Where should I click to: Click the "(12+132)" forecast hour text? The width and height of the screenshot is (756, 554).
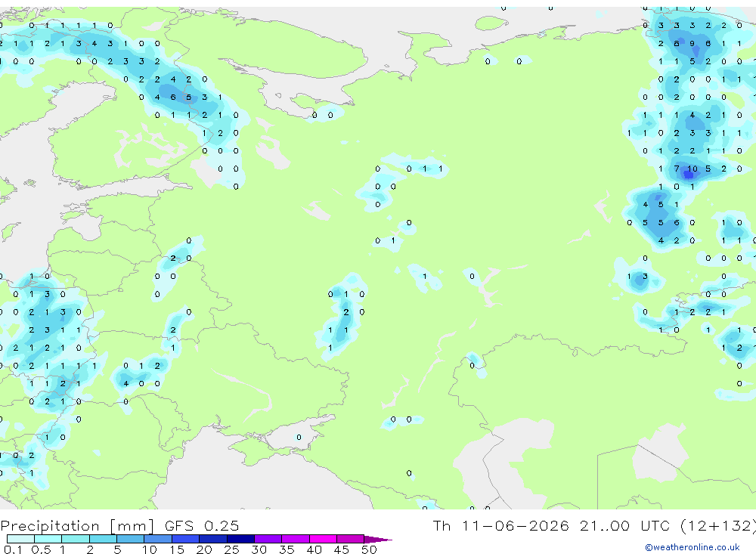718,526
